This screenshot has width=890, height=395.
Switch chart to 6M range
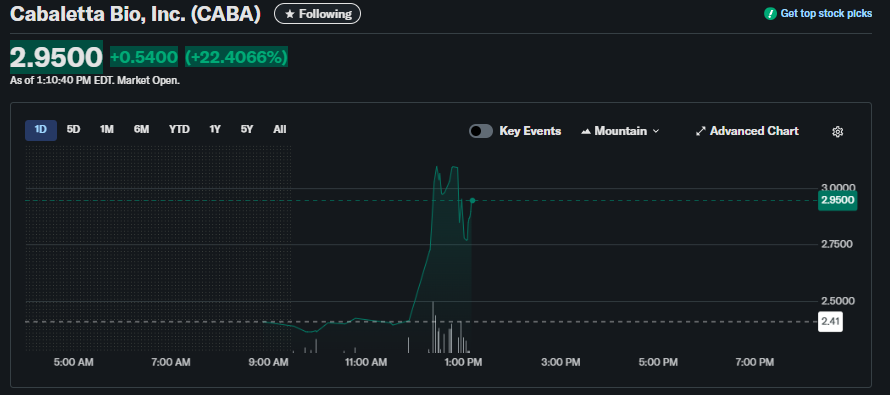pos(141,129)
